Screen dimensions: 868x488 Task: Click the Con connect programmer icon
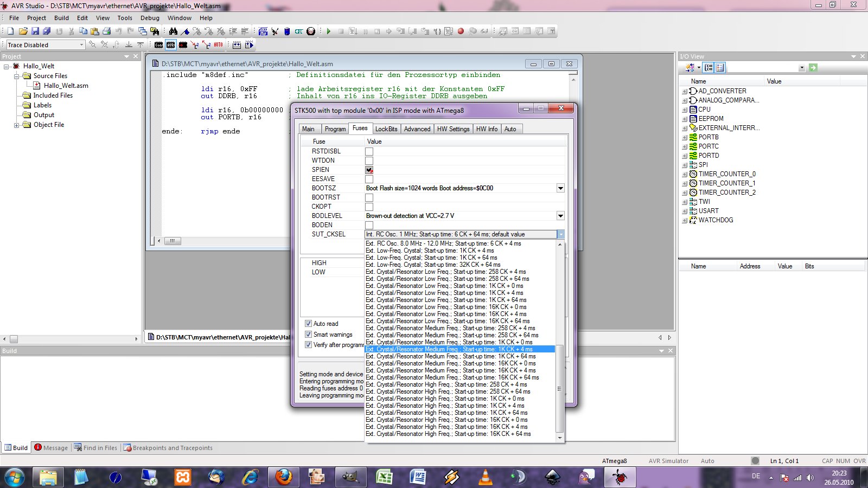(158, 45)
